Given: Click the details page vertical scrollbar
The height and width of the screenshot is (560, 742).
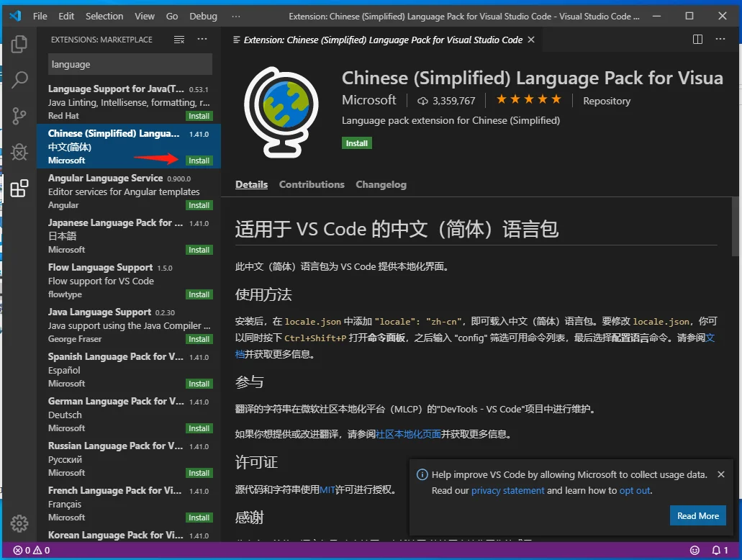Looking at the screenshot, I should (735, 226).
